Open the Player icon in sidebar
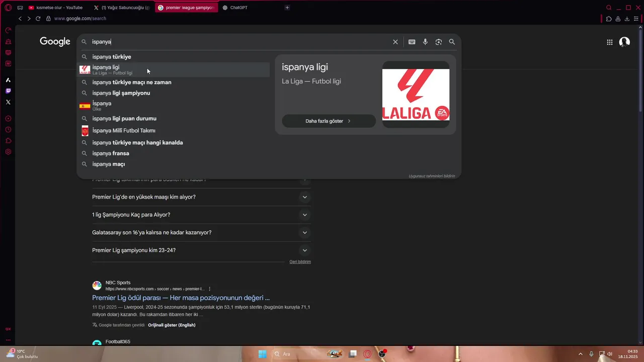 click(8, 119)
